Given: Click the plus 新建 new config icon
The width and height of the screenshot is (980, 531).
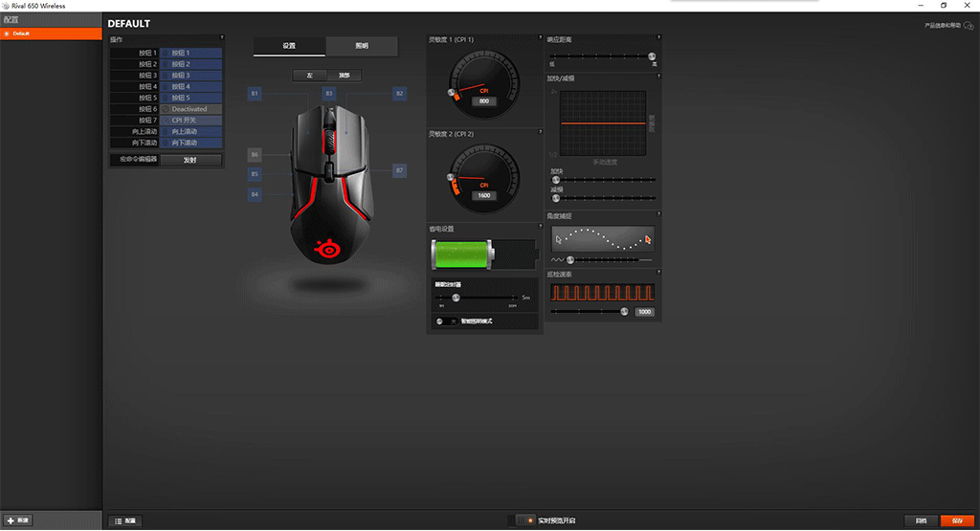Looking at the screenshot, I should coord(11,520).
